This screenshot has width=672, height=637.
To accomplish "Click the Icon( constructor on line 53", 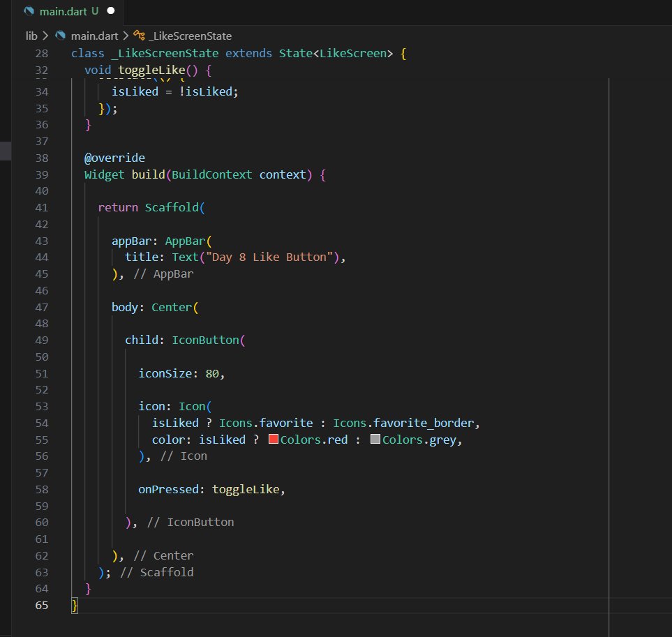I will tap(195, 407).
